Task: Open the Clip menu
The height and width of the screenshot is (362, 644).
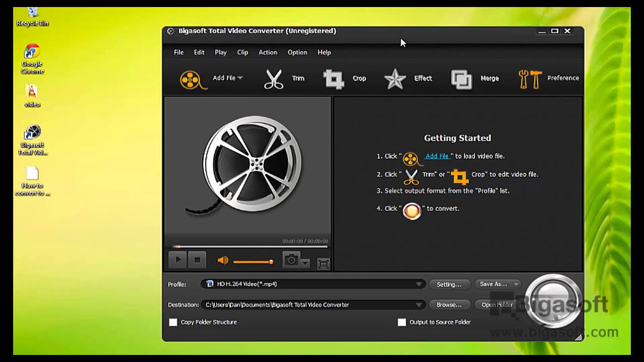Action: tap(243, 52)
